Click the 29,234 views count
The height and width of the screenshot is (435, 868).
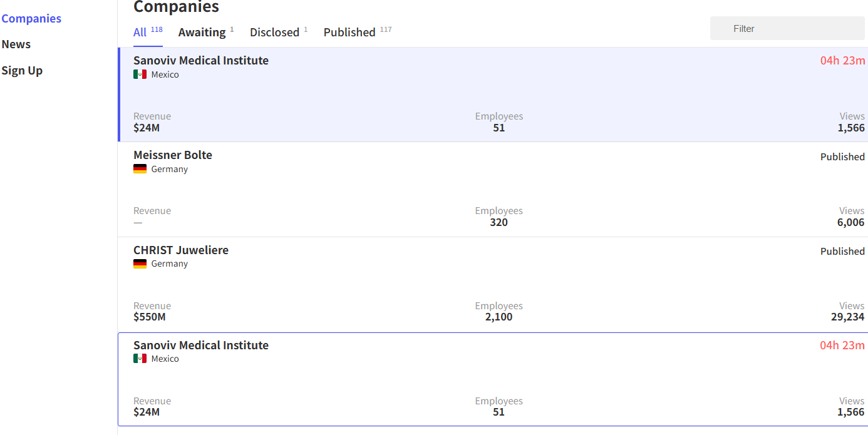(847, 317)
